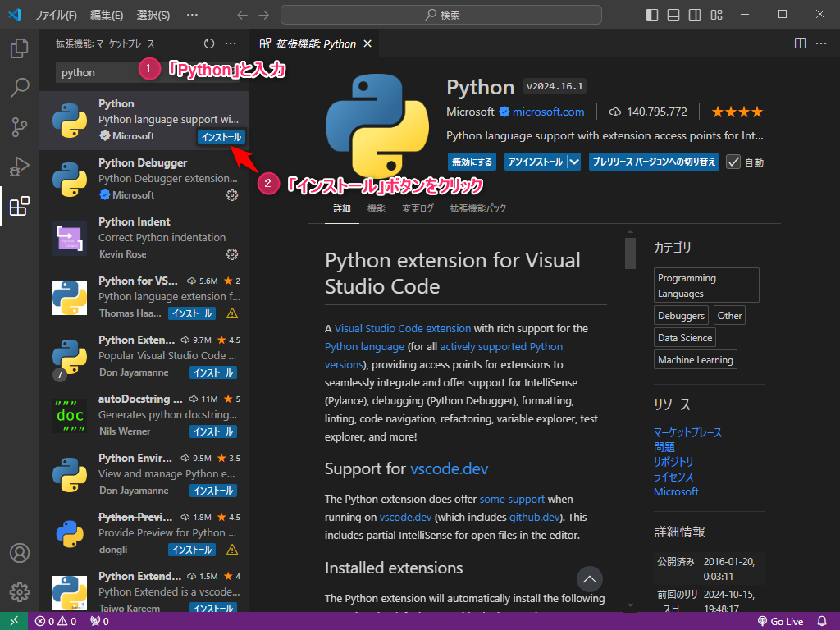Click the split editor right icon
The image size is (840, 630).
(x=800, y=43)
